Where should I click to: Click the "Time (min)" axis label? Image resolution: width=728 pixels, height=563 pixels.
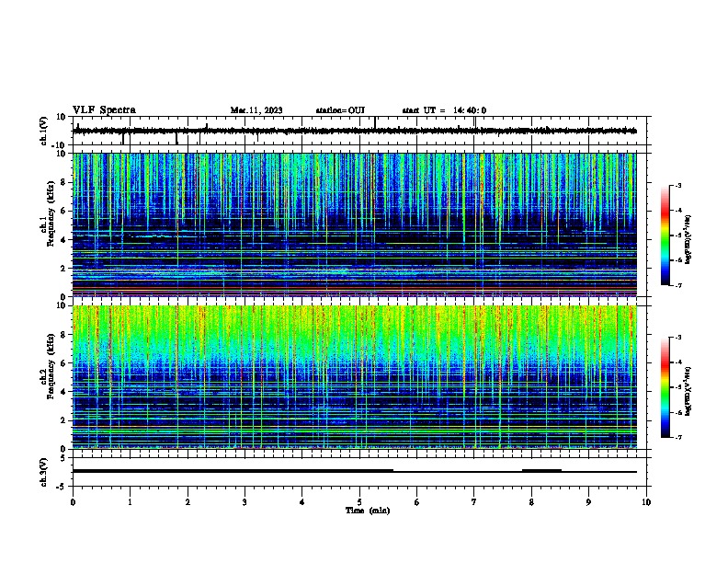point(368,511)
